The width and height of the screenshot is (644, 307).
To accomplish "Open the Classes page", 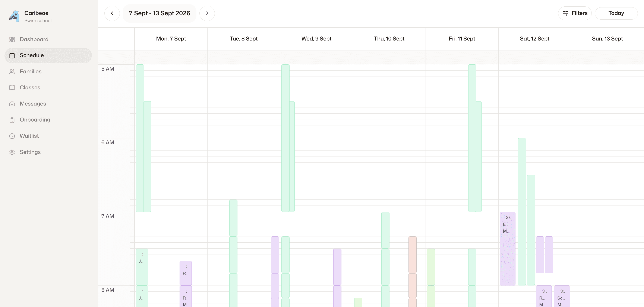I will [x=48, y=88].
